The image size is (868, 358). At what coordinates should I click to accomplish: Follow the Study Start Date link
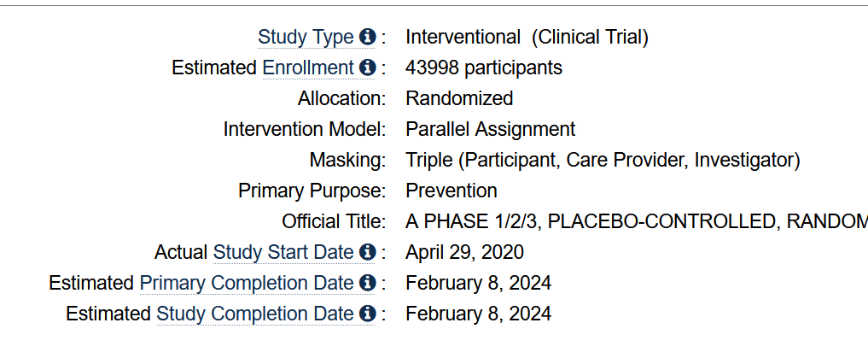(x=283, y=253)
